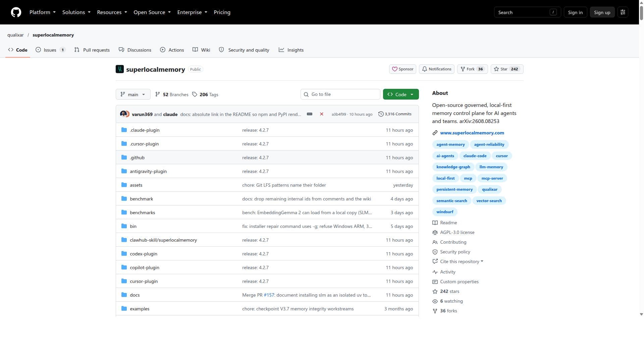
Task: Expand the commit message ellipsis icon
Action: coord(310,114)
